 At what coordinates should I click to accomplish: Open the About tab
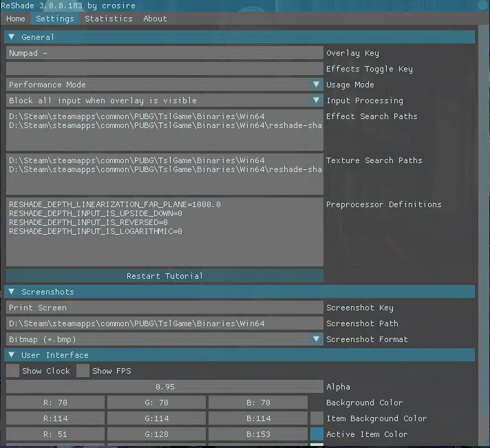point(155,19)
